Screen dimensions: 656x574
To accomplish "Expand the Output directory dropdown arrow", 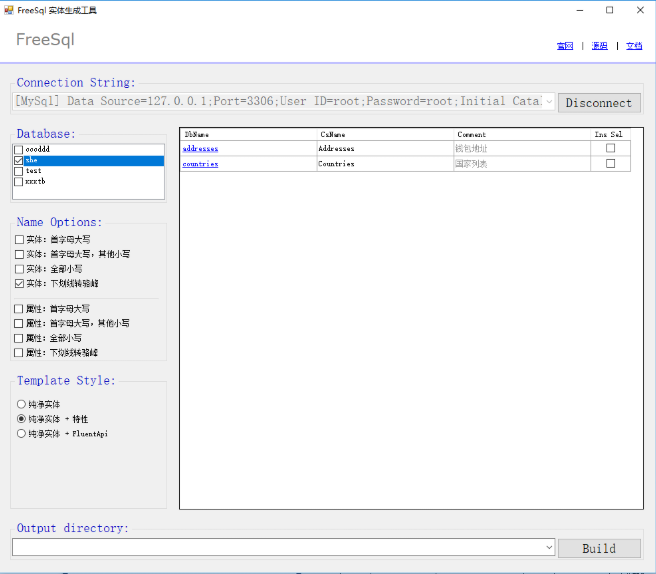I will 549,547.
